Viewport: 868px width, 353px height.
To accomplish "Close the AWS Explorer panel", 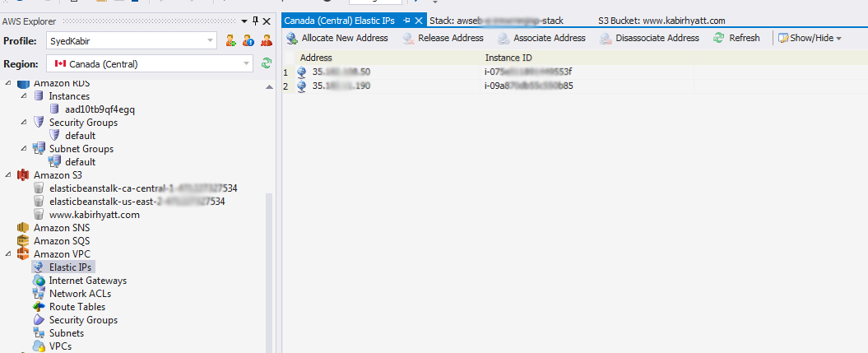I will coord(267,21).
